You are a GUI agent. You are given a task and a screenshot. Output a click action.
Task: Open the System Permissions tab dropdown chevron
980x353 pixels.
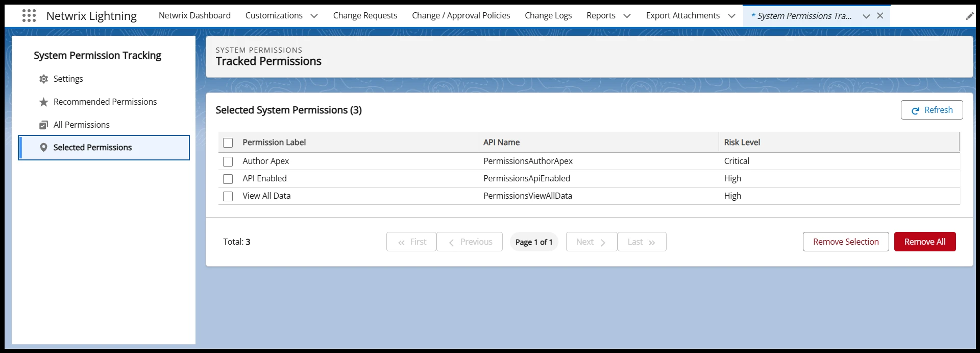(866, 16)
